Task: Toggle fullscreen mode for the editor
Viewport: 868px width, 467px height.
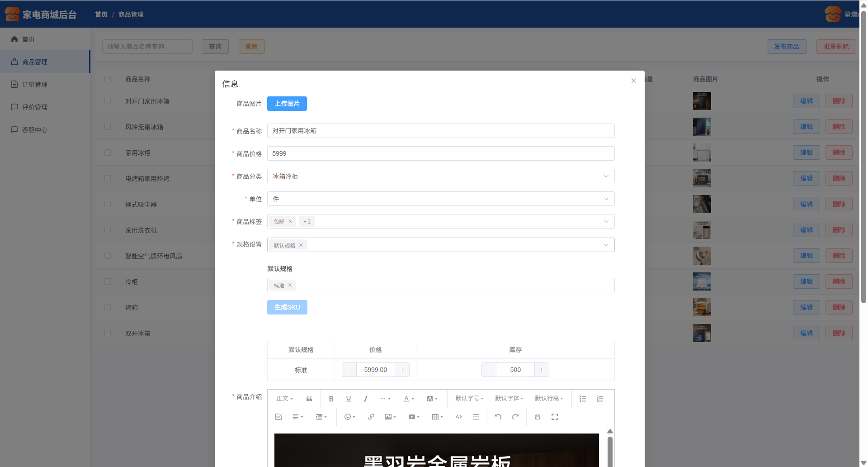Action: [555, 417]
